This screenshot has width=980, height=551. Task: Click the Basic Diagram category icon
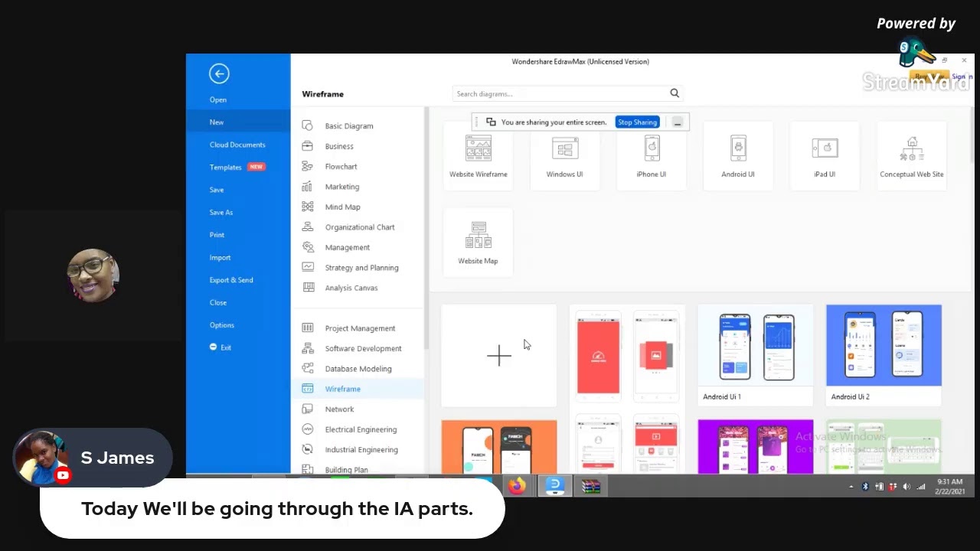(308, 126)
